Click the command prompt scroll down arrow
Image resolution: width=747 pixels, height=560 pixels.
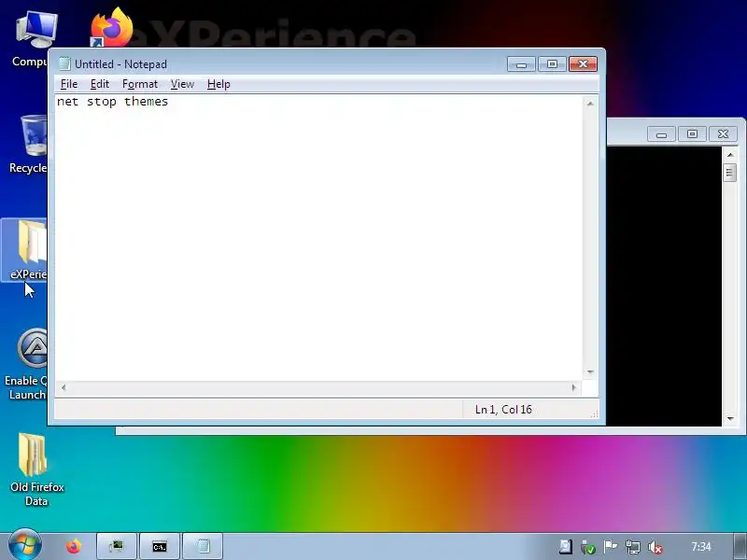pyautogui.click(x=730, y=418)
